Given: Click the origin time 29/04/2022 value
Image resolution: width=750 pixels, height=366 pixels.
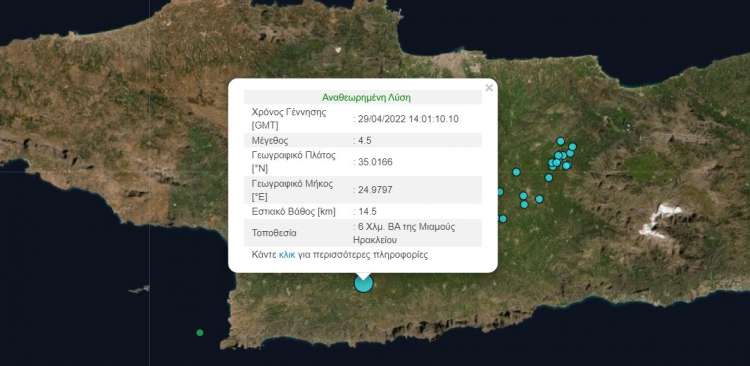Looking at the screenshot, I should click(x=406, y=119).
